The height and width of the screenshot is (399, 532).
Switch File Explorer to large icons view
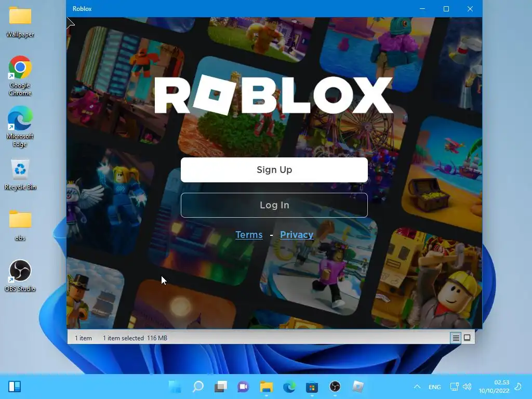[467, 338]
